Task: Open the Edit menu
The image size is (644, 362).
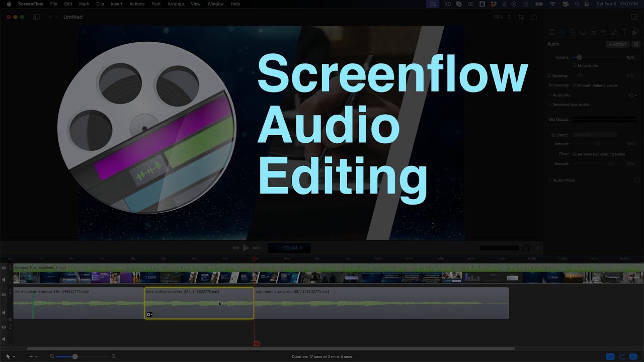Action: pos(68,4)
